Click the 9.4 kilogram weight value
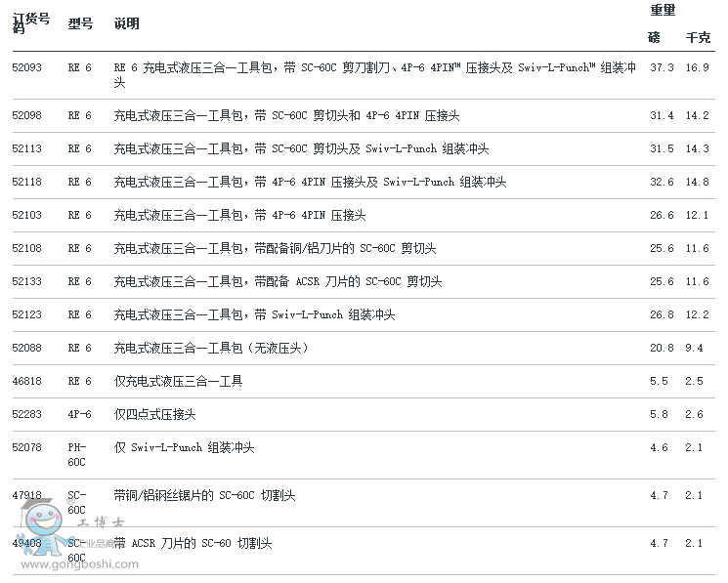 pyautogui.click(x=694, y=349)
